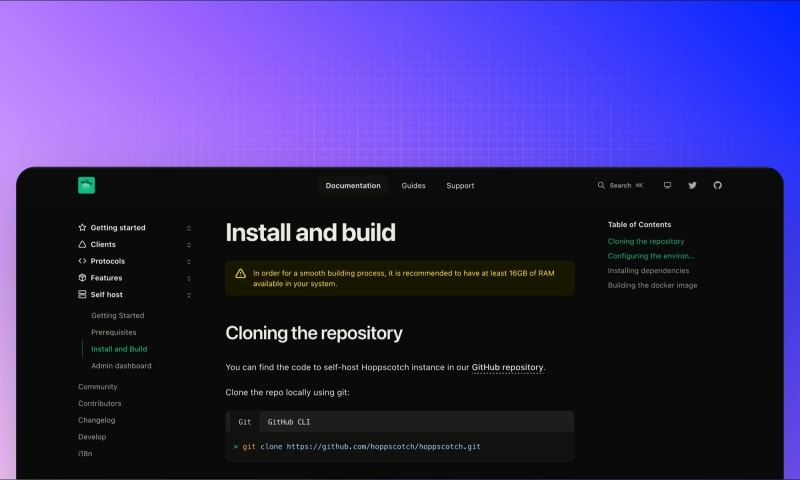Follow the GitHub repository link

tap(507, 367)
